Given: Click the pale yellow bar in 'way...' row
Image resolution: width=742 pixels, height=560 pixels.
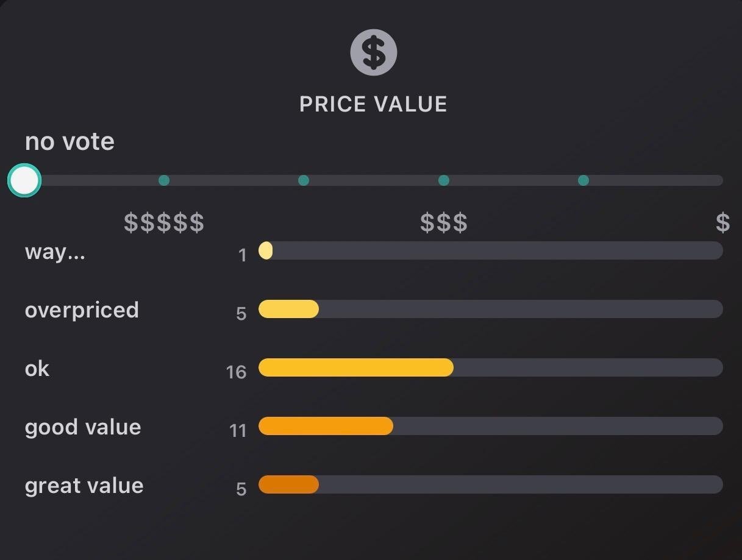Looking at the screenshot, I should pos(266,250).
